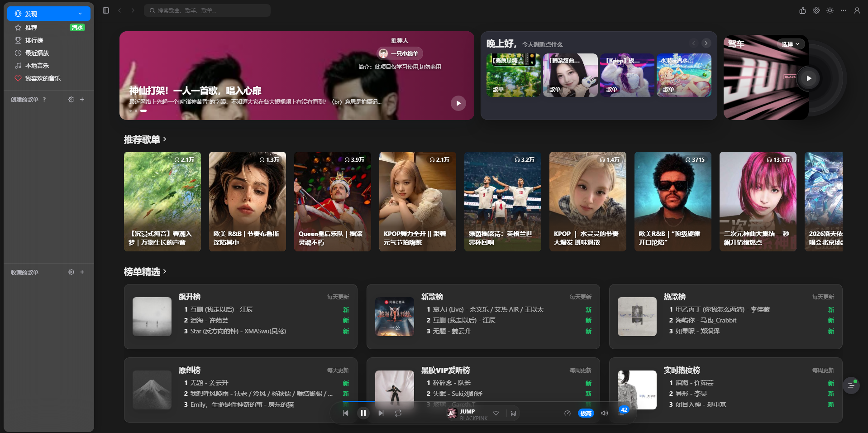Open playlist KPOP 水灵灵的节奏
Image resolution: width=868 pixels, height=433 pixels.
(x=588, y=202)
